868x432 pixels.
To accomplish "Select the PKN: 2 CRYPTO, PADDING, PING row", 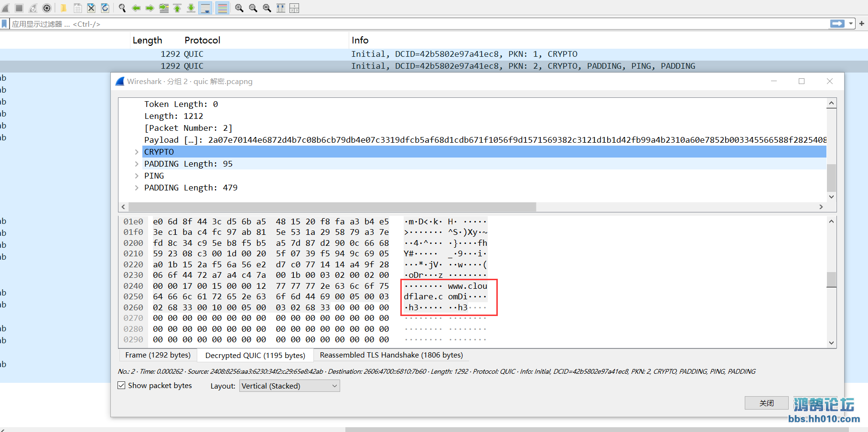I will pyautogui.click(x=434, y=66).
